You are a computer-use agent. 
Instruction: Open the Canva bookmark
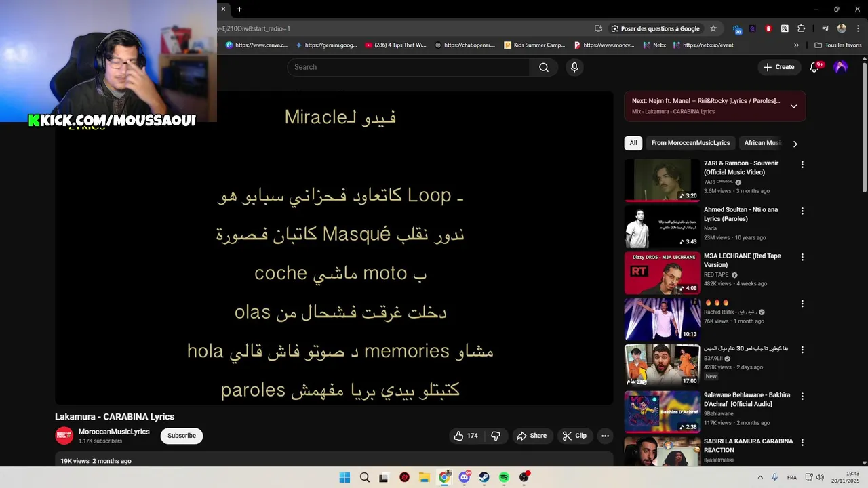256,45
